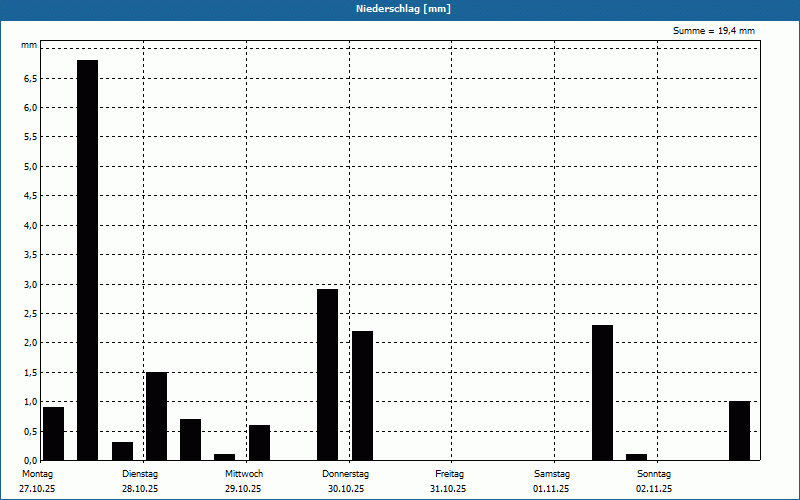
Task: Click the Donnerstag 30.10.25 axis label
Action: click(x=345, y=481)
